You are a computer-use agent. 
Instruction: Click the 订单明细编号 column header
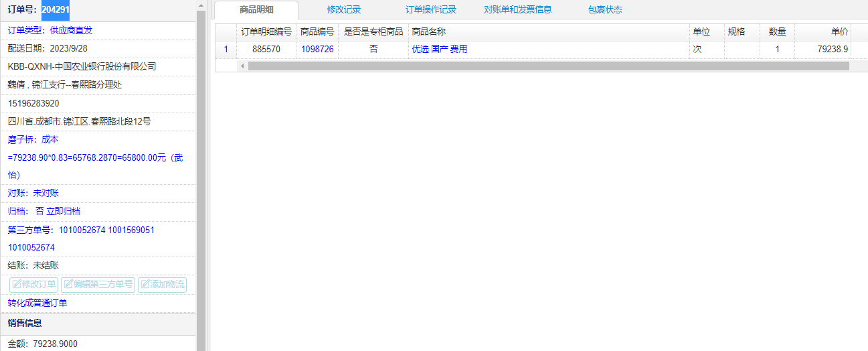coord(266,31)
